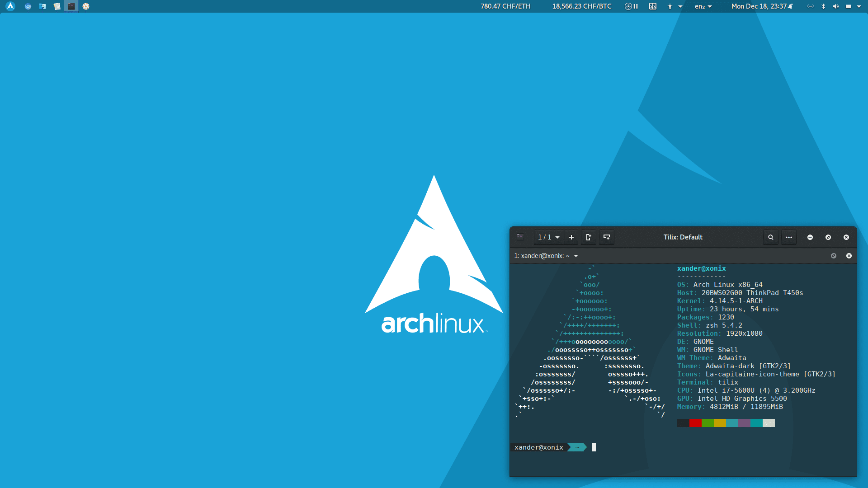Launch the Chromium browser from the top bar

[28, 6]
